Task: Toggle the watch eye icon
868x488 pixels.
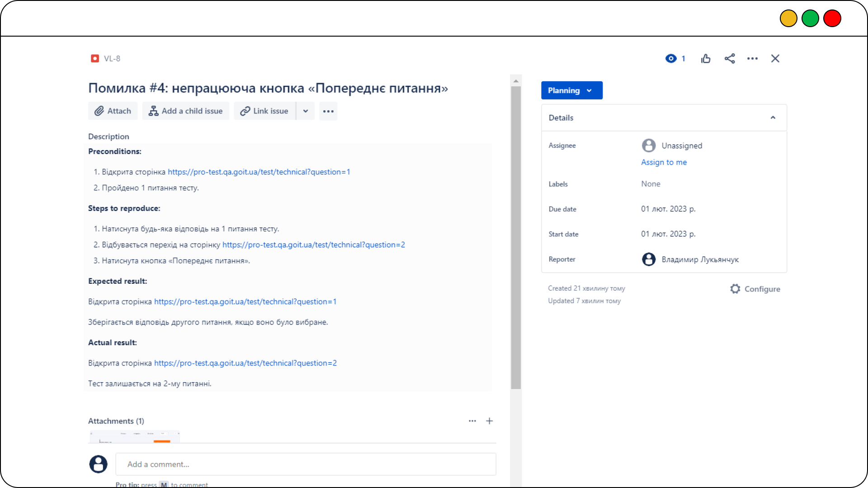Action: tap(671, 58)
